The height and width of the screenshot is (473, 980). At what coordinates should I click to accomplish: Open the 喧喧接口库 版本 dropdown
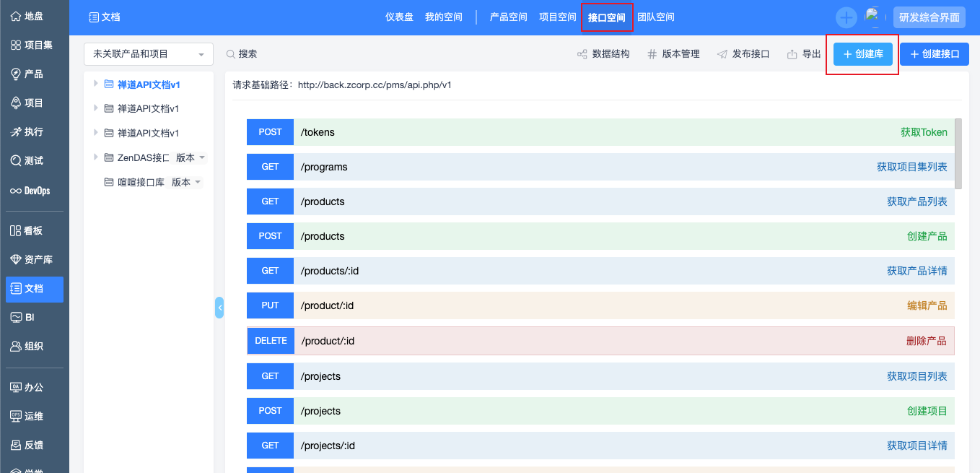(186, 183)
